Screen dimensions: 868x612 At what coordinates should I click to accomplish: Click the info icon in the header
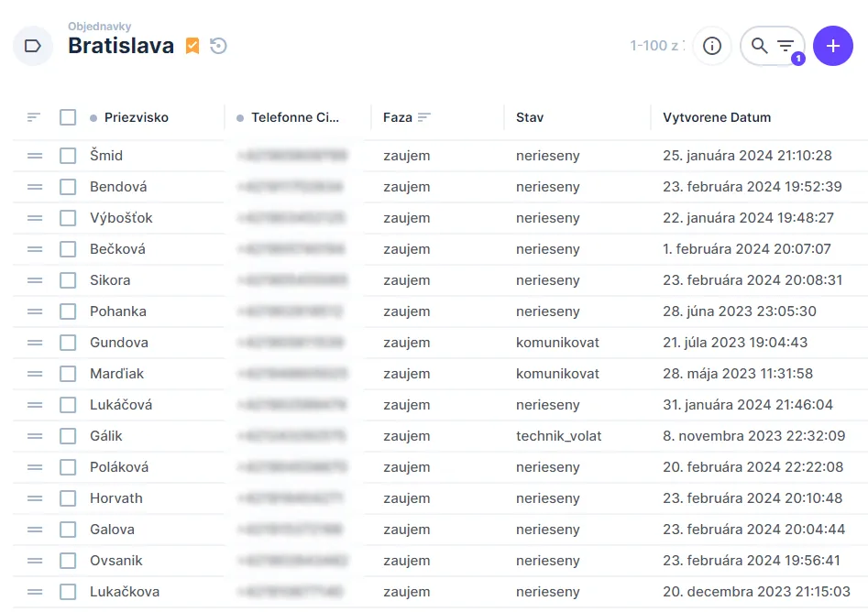(712, 46)
